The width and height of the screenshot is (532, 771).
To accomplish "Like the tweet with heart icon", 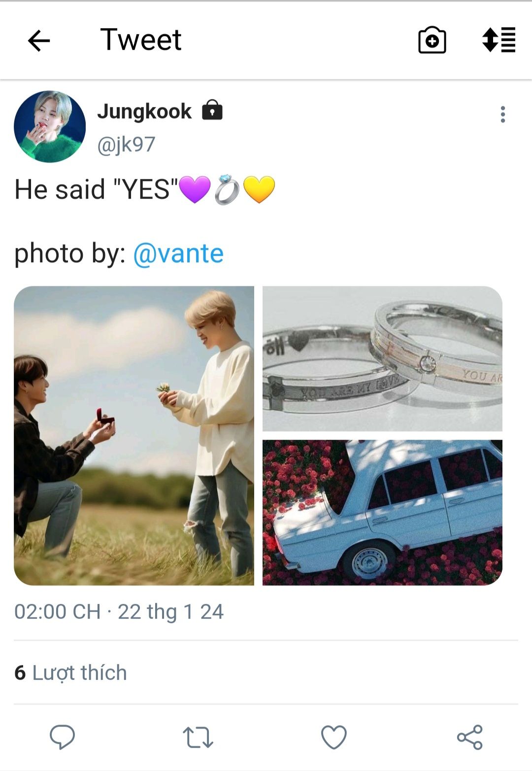I will [334, 737].
